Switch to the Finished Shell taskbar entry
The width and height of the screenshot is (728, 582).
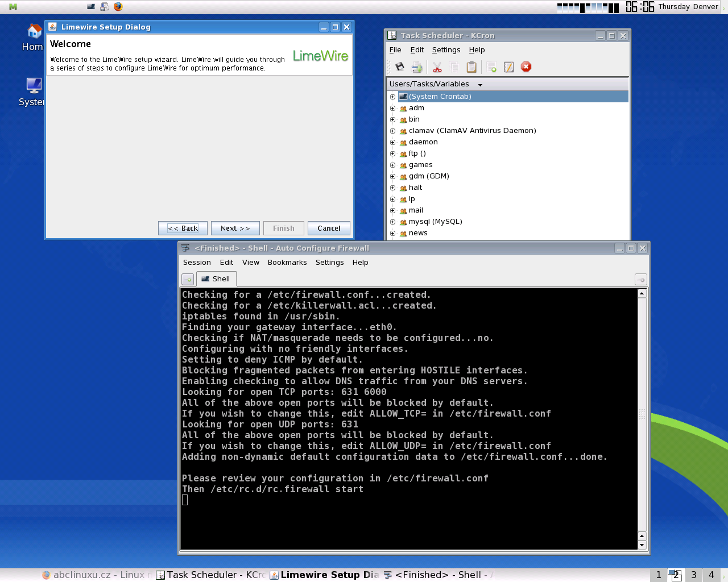tap(439, 575)
